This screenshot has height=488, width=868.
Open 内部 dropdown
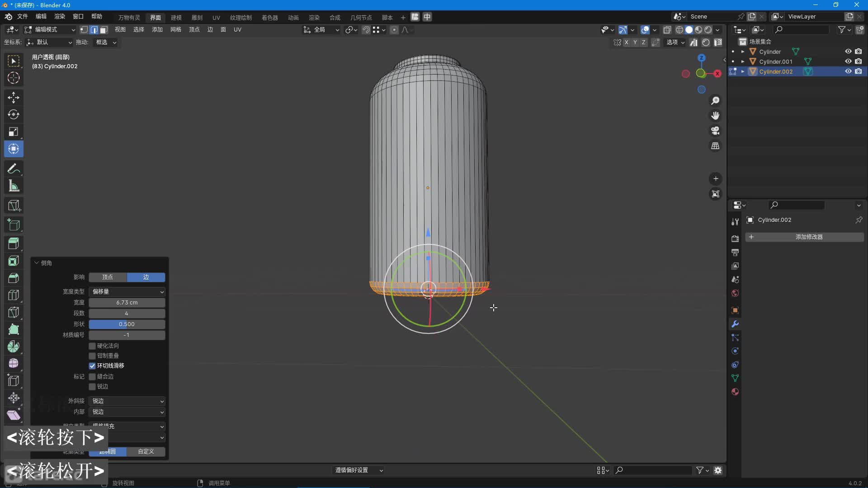pyautogui.click(x=127, y=412)
